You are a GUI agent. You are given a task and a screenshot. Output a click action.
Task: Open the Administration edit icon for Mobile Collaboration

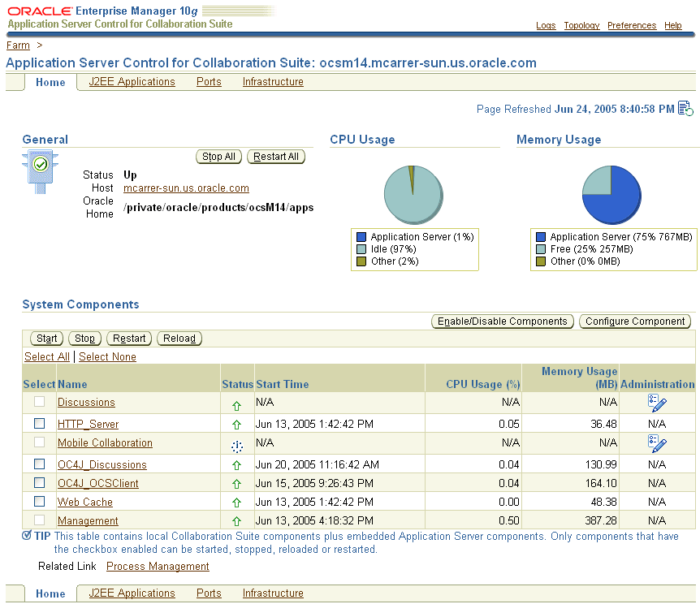pyautogui.click(x=658, y=443)
